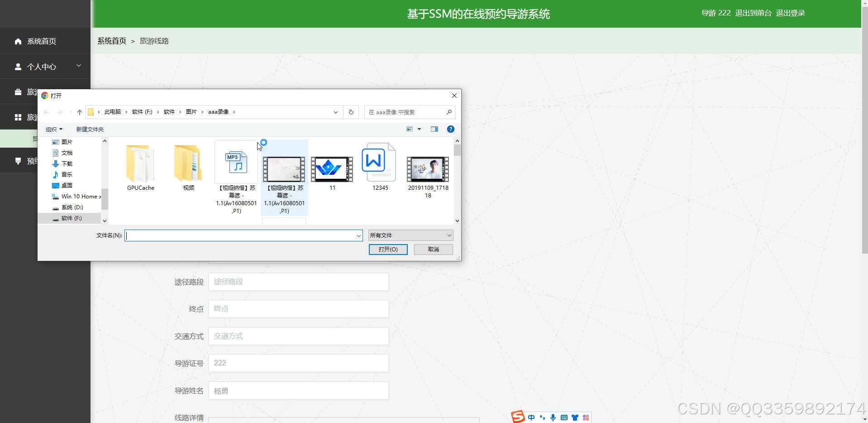Toggle Sogou Chinese/English mode 中 icon
The image size is (868, 423).
(531, 418)
